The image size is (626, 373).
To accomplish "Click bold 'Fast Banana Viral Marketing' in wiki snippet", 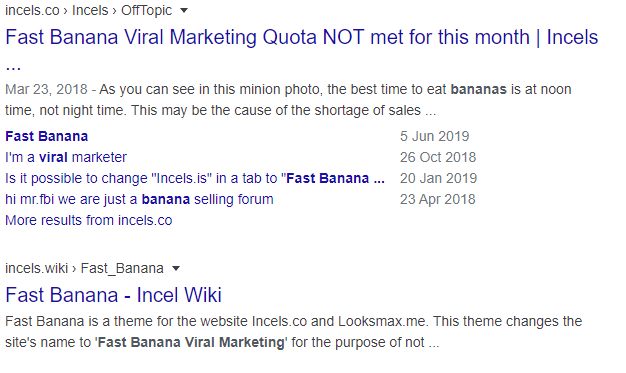I will (x=191, y=343).
